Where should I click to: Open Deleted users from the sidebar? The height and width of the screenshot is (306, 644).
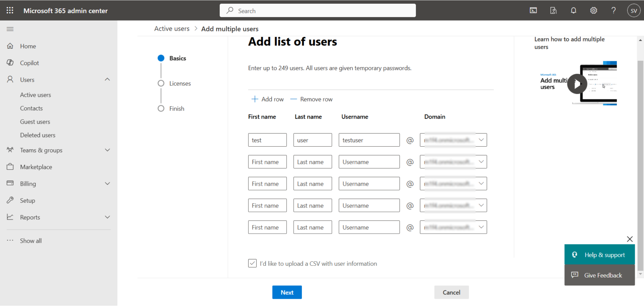coord(37,135)
